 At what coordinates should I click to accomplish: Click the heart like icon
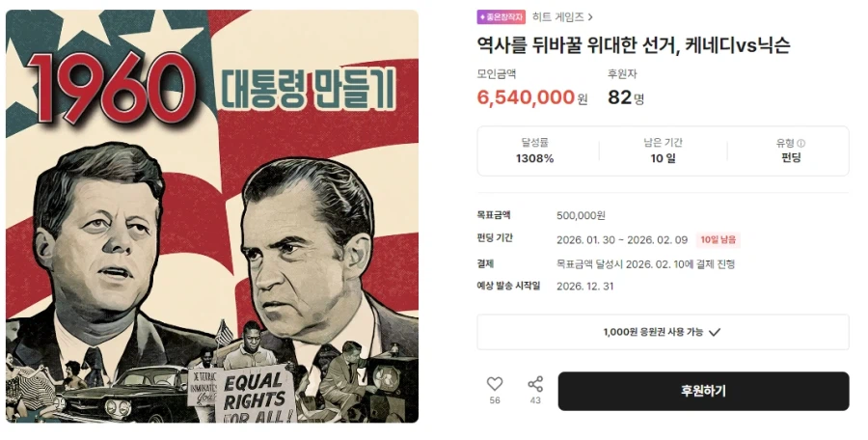click(495, 384)
